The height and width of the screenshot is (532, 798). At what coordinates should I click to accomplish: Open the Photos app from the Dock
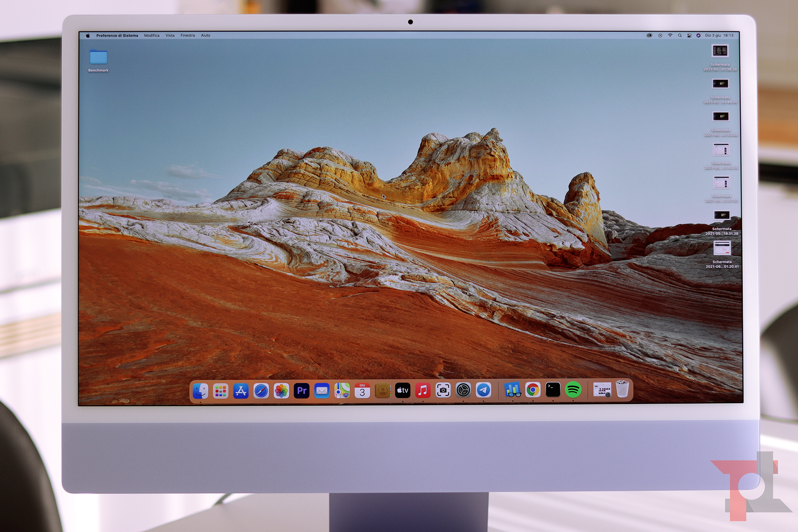point(281,391)
